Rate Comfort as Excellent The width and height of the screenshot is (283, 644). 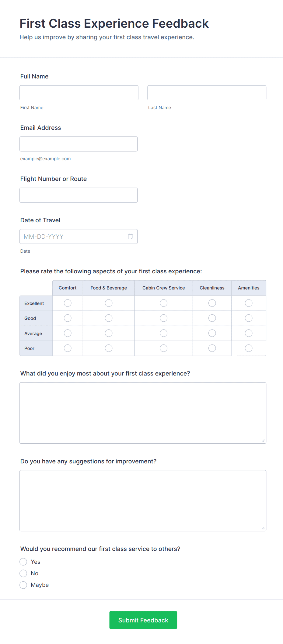click(x=68, y=303)
